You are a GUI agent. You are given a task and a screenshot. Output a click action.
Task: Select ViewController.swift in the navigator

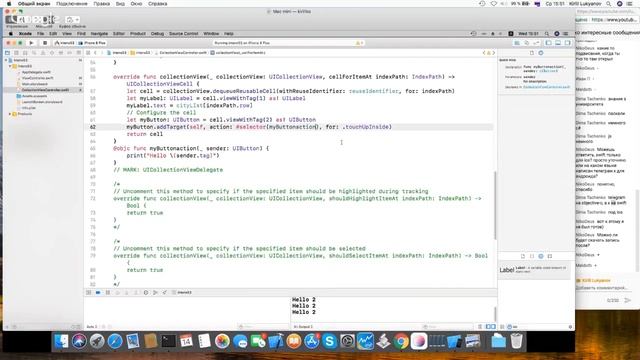(37, 78)
